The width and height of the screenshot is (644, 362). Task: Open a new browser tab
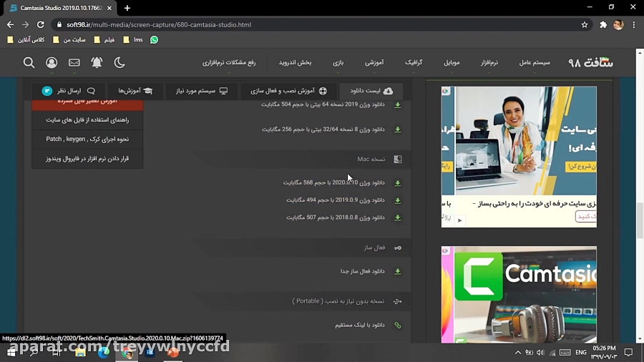pyautogui.click(x=127, y=8)
